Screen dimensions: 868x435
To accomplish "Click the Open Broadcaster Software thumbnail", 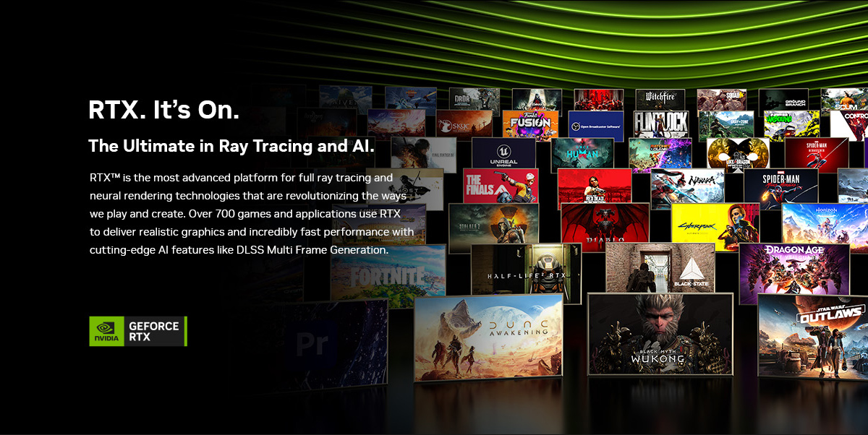I will tap(596, 124).
